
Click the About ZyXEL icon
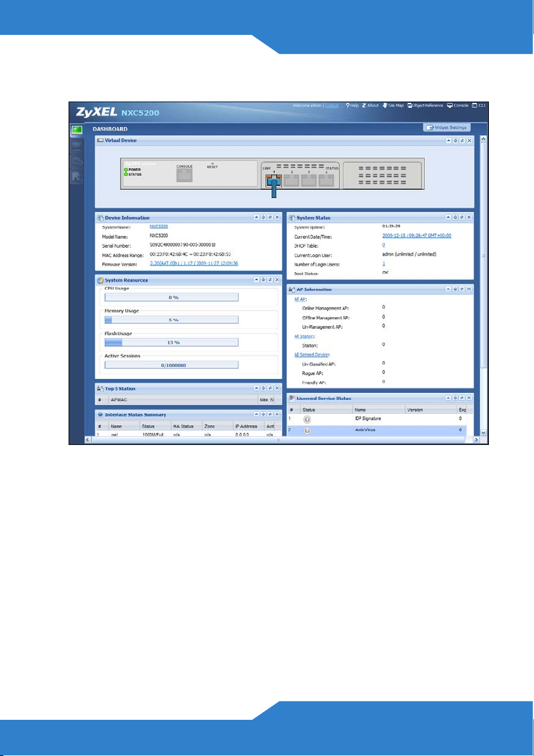tap(364, 105)
